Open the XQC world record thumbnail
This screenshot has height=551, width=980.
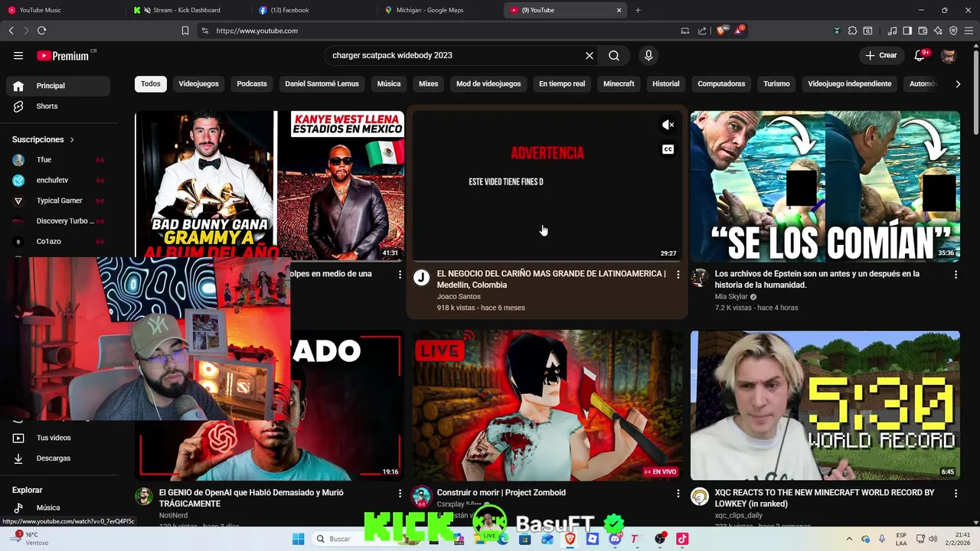tap(825, 406)
